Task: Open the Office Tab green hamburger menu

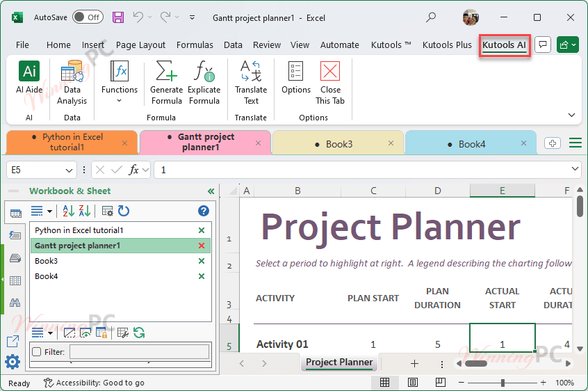Action: (x=575, y=143)
